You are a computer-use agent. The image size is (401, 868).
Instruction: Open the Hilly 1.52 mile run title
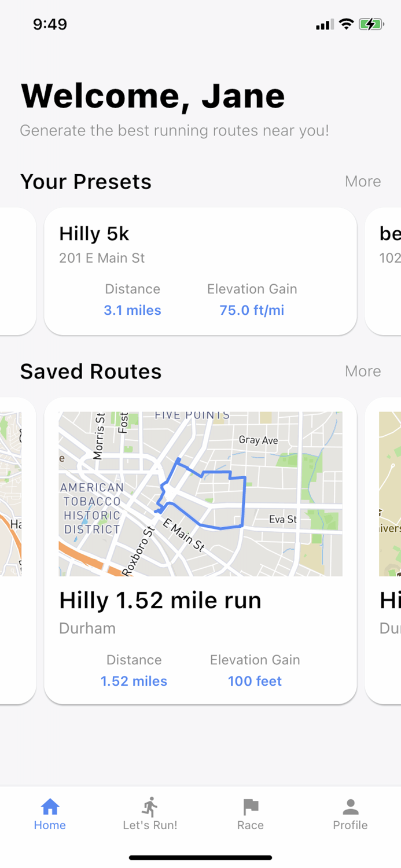(x=160, y=601)
